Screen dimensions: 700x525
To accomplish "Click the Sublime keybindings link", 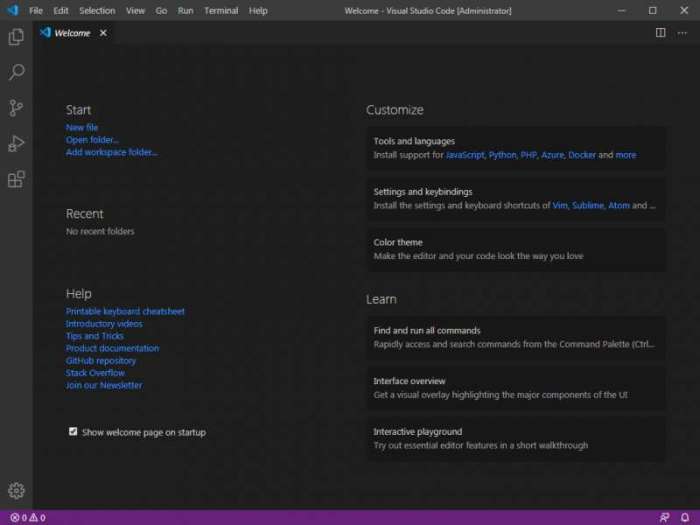I will (x=588, y=205).
